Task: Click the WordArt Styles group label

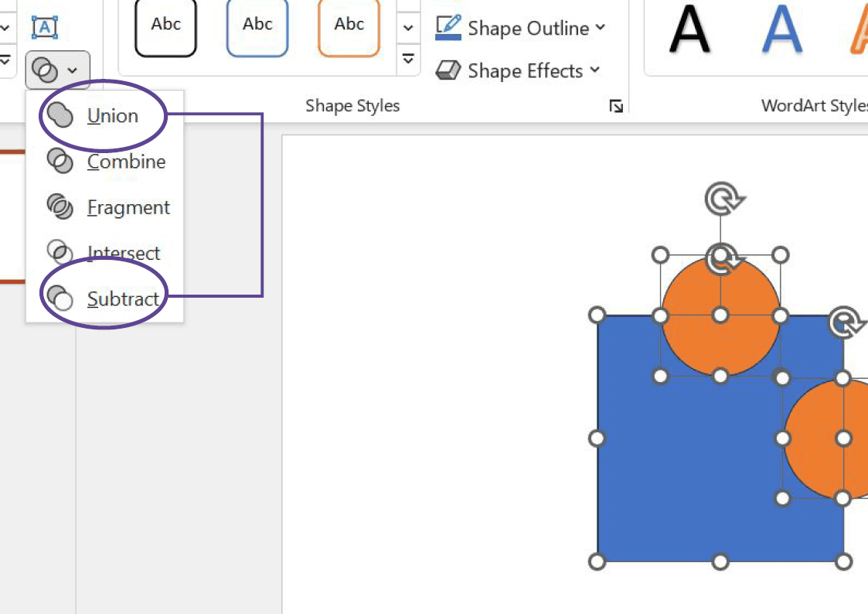Action: (815, 106)
